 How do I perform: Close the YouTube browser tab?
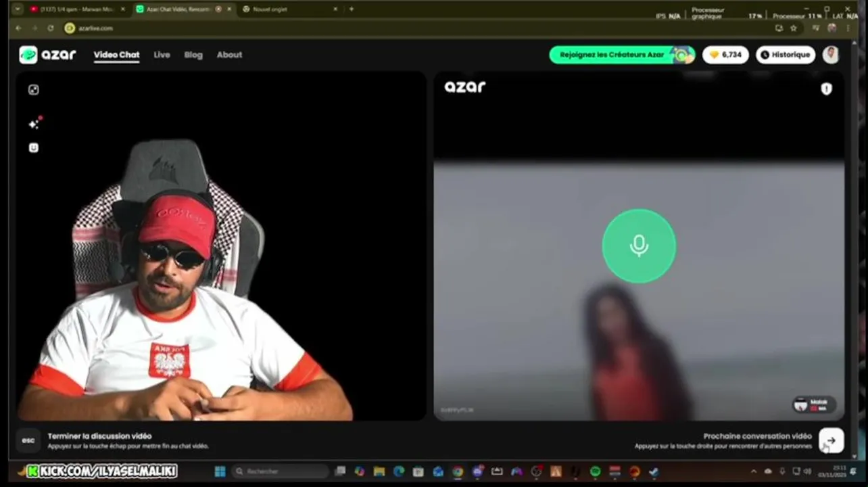122,9
